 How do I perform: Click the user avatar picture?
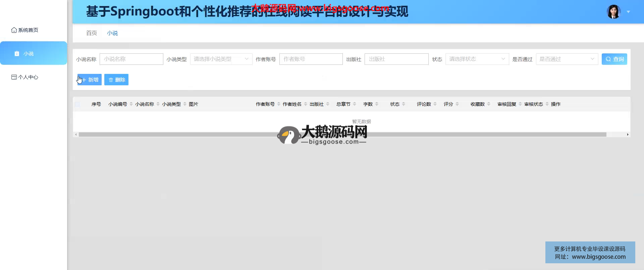click(x=613, y=12)
